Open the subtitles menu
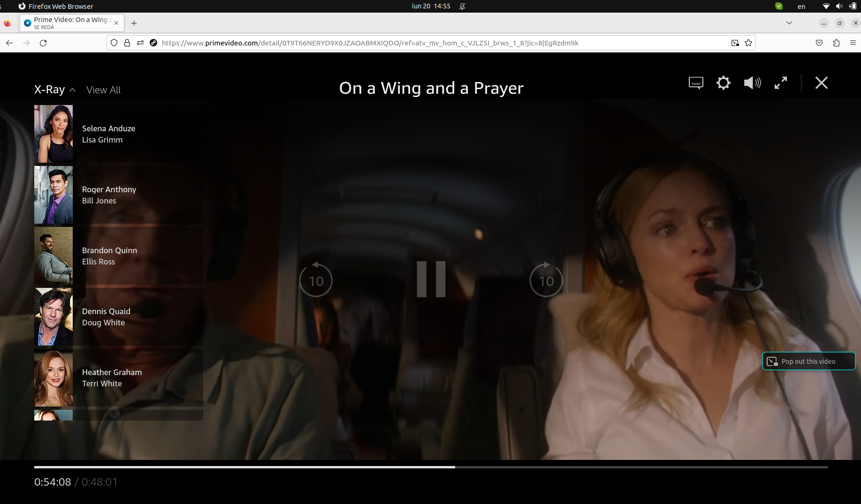The height and width of the screenshot is (504, 861). tap(695, 83)
